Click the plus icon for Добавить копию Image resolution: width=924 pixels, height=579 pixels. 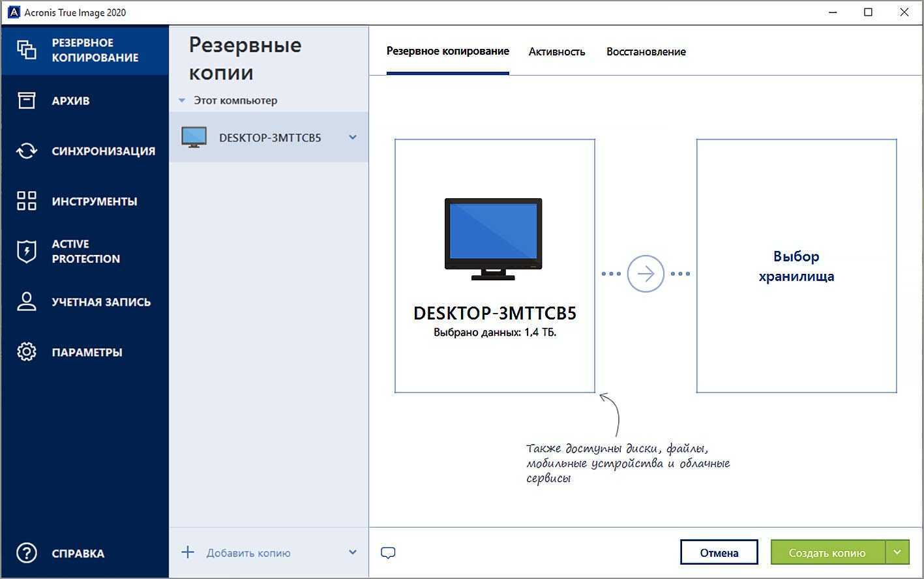188,552
